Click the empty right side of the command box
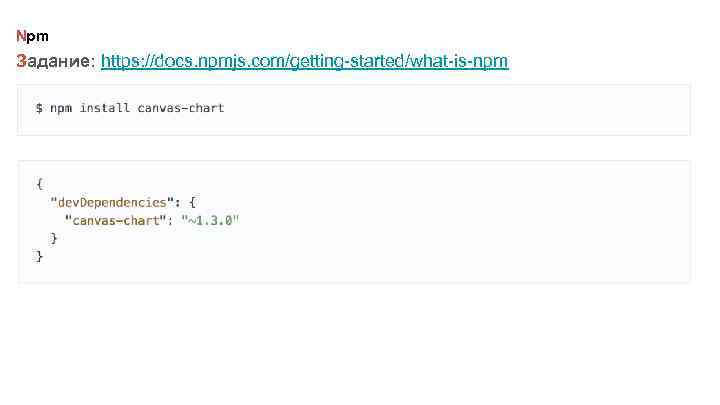Image resolution: width=720 pixels, height=405 pixels. tap(500, 109)
